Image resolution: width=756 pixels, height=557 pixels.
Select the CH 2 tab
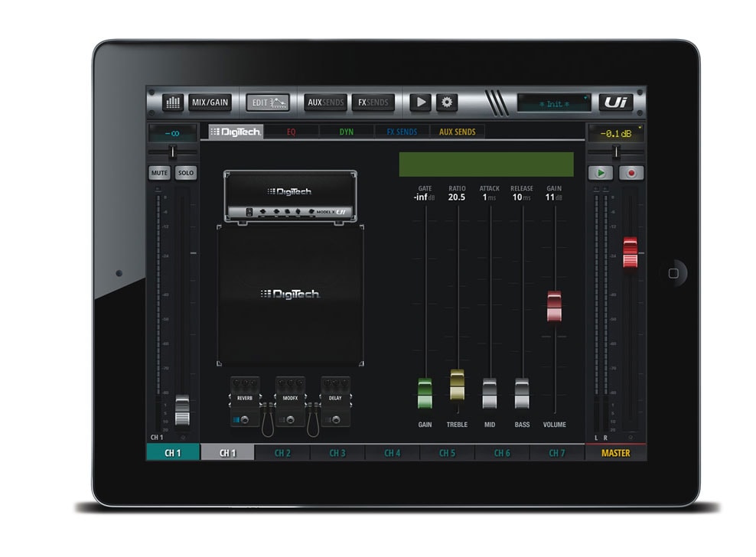pos(282,453)
